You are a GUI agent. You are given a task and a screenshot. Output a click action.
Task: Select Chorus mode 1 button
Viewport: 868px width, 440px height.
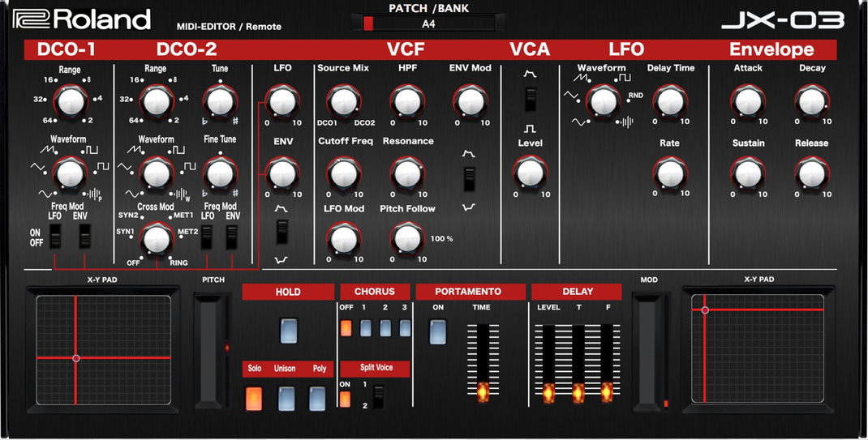pyautogui.click(x=366, y=328)
